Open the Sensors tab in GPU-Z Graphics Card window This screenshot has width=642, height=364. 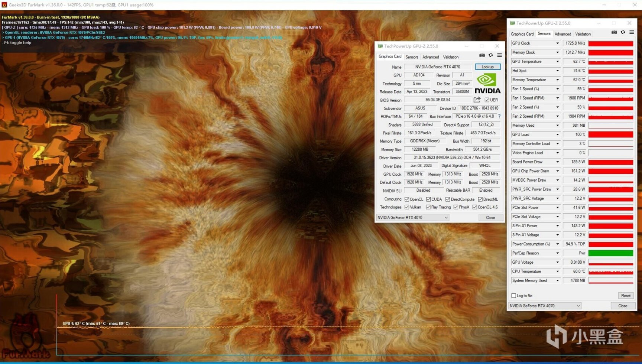(412, 57)
